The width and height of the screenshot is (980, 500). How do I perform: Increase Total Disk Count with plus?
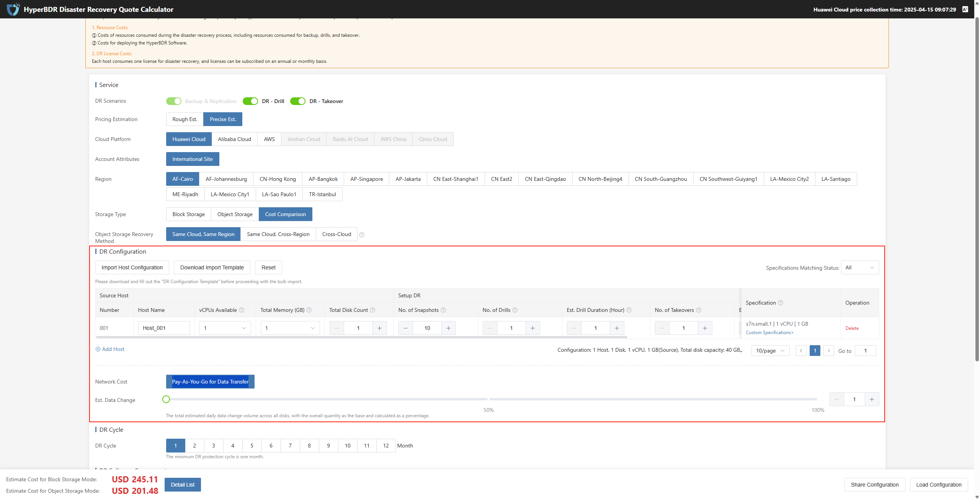click(x=380, y=328)
